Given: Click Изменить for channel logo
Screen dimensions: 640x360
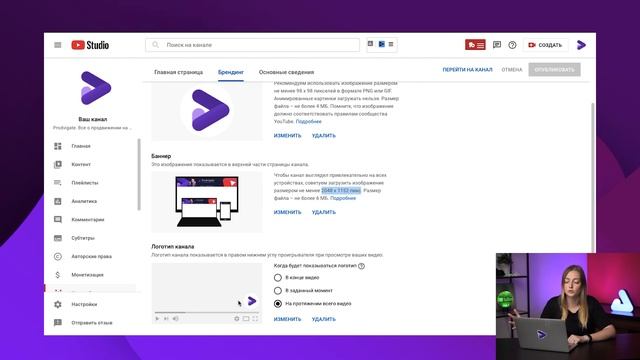Looking at the screenshot, I should [x=287, y=319].
